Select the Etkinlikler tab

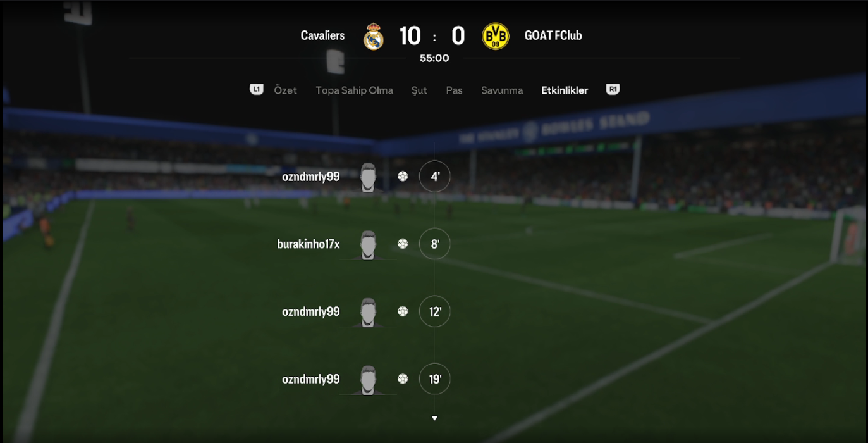(x=565, y=90)
